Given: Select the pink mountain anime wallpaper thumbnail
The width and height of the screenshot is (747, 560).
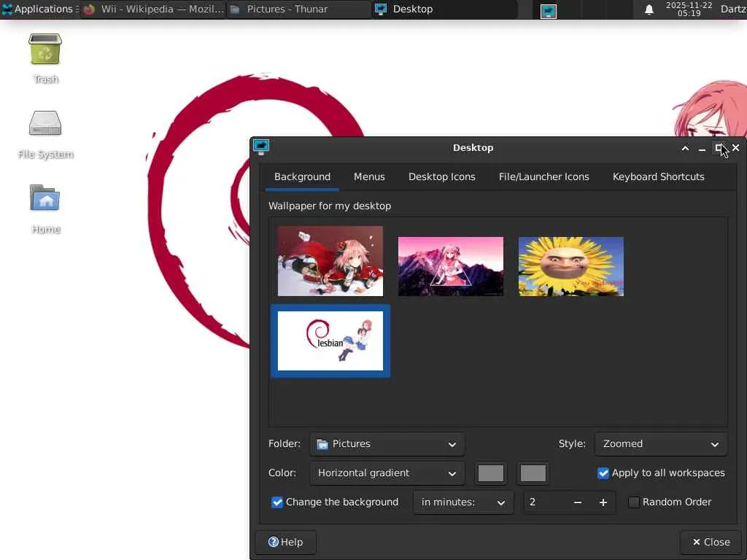Looking at the screenshot, I should [451, 266].
